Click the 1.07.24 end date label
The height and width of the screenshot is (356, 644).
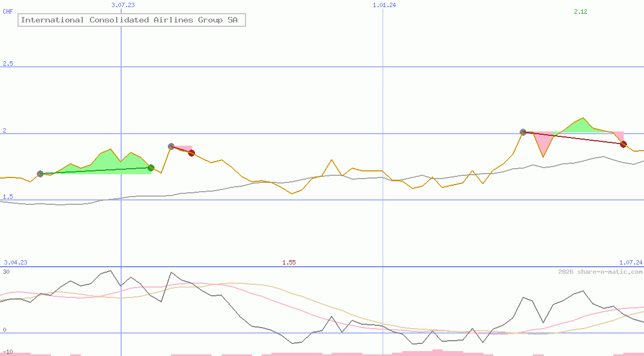[630, 262]
